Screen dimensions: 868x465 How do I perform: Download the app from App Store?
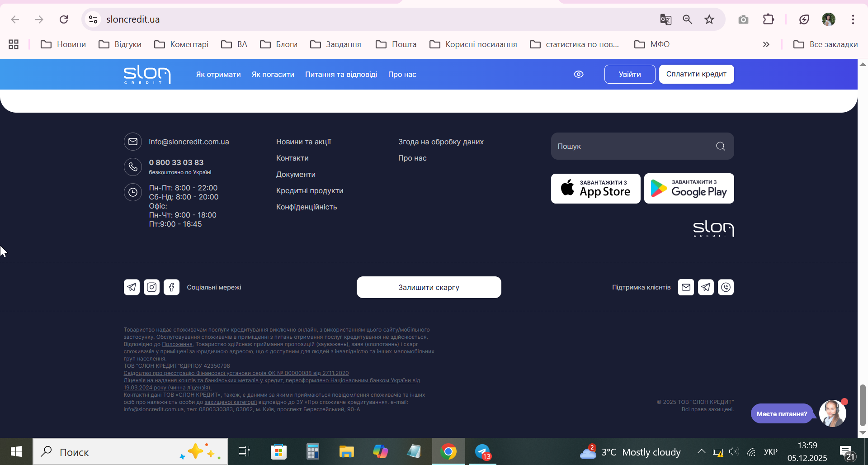coord(595,189)
